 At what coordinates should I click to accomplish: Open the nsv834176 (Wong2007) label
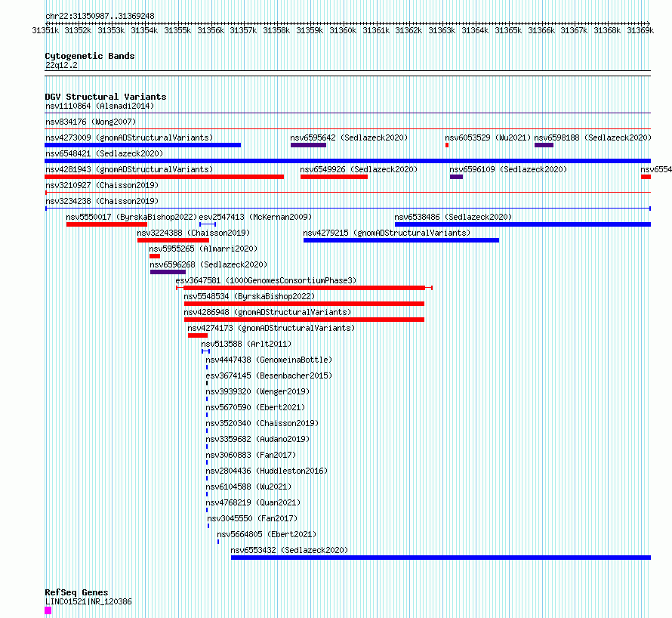[91, 122]
